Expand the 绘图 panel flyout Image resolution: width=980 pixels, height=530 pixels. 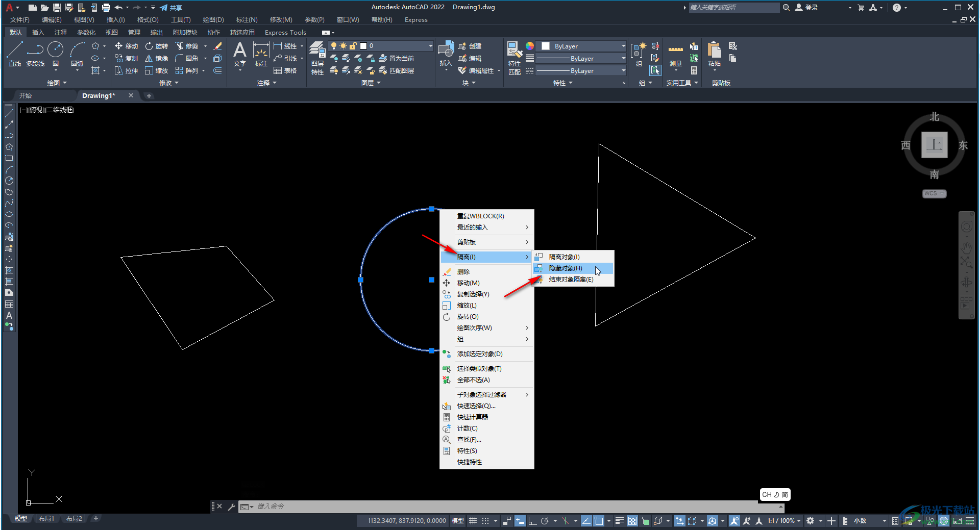coord(57,83)
